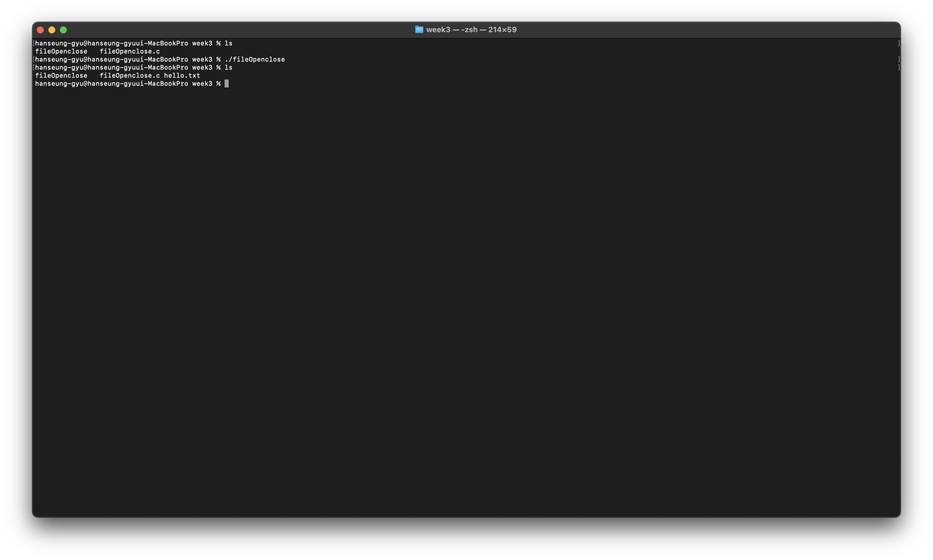
Task: Click right-edge bracket mark on second ls line
Action: 899,68
